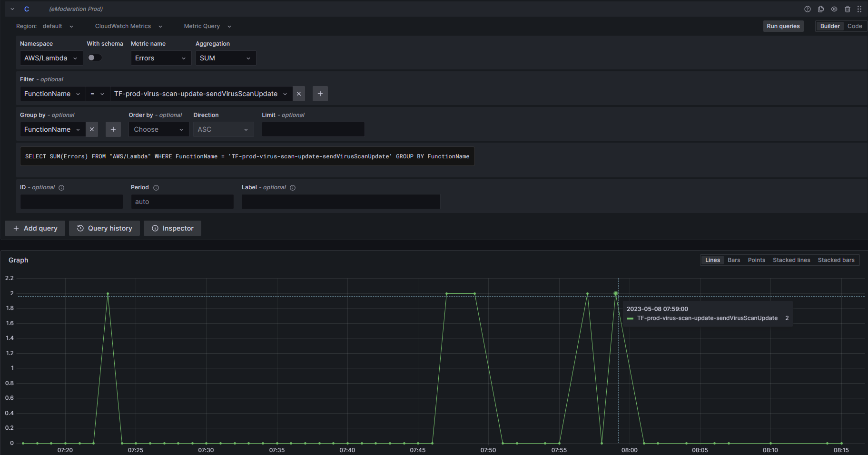The height and width of the screenshot is (455, 868).
Task: Expand the Order by Choose dropdown
Action: coord(158,129)
